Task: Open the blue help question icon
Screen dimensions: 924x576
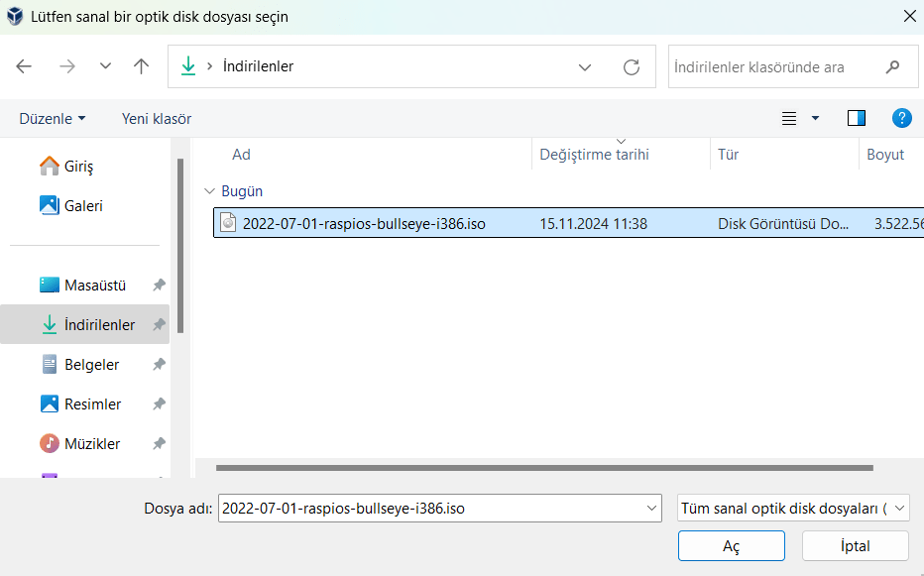Action: click(901, 118)
